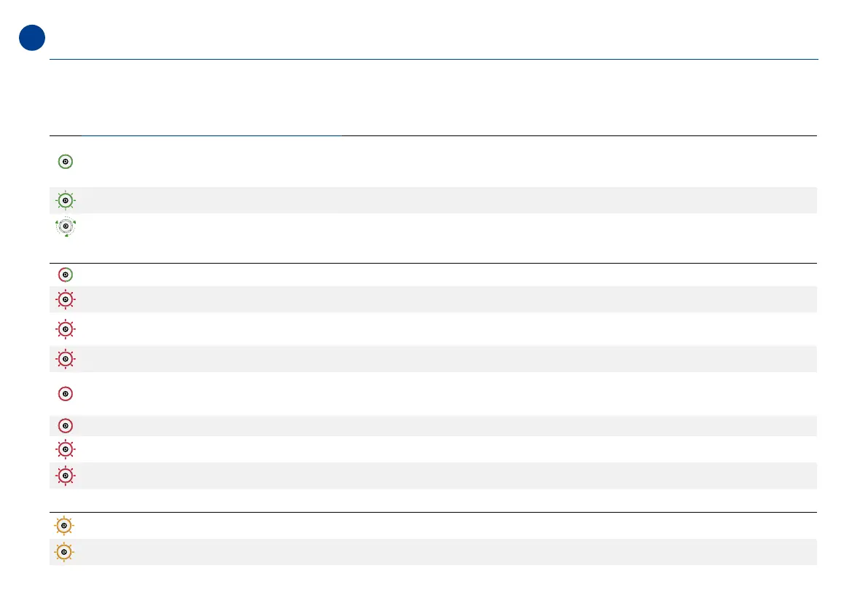Screen dimensions: 868x611
Task: Select the rotating green arrows LED icon
Action: tap(66, 227)
